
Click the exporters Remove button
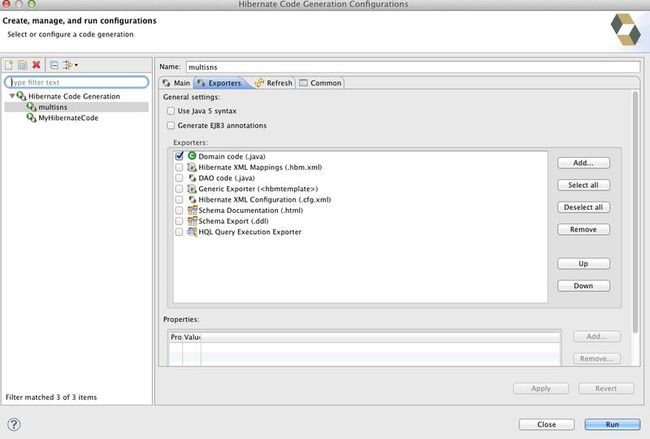[x=583, y=229]
